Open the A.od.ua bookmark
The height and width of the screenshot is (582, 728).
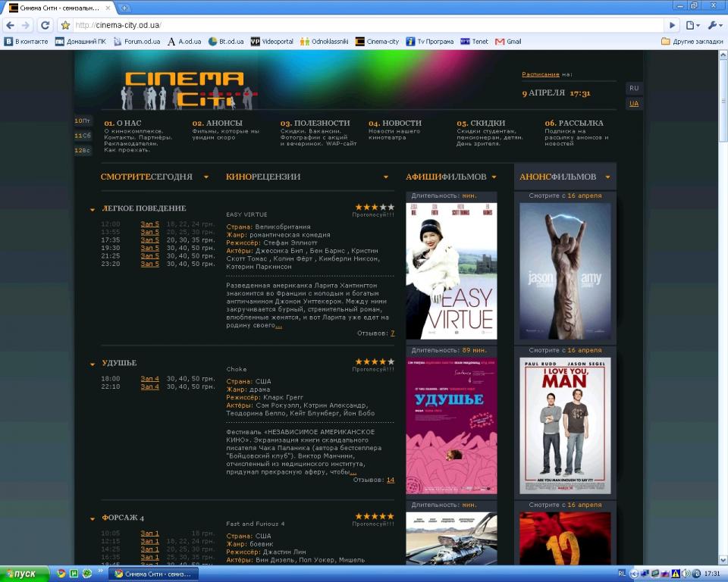click(x=184, y=42)
